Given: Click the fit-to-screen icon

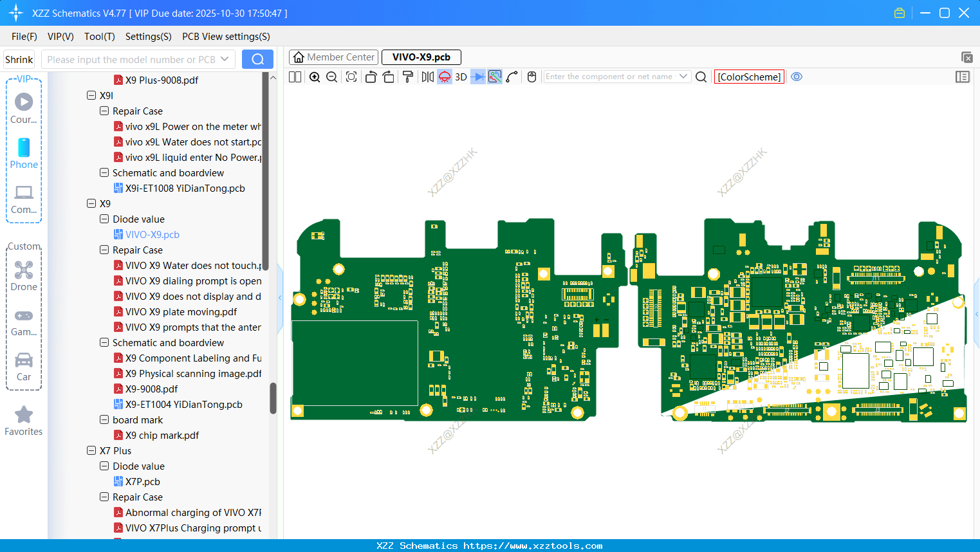Looking at the screenshot, I should pos(351,77).
